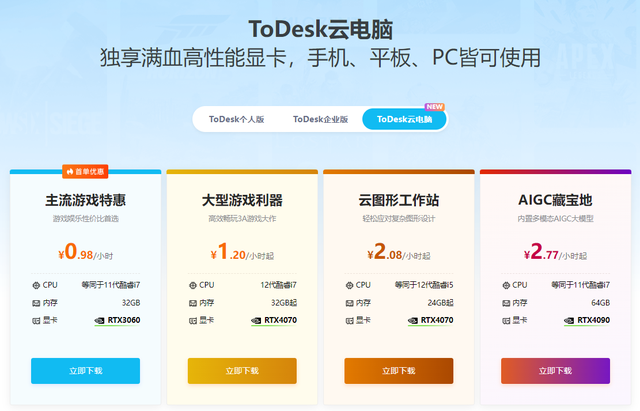
Task: Click the 32GB起 memory value
Action: tap(284, 303)
